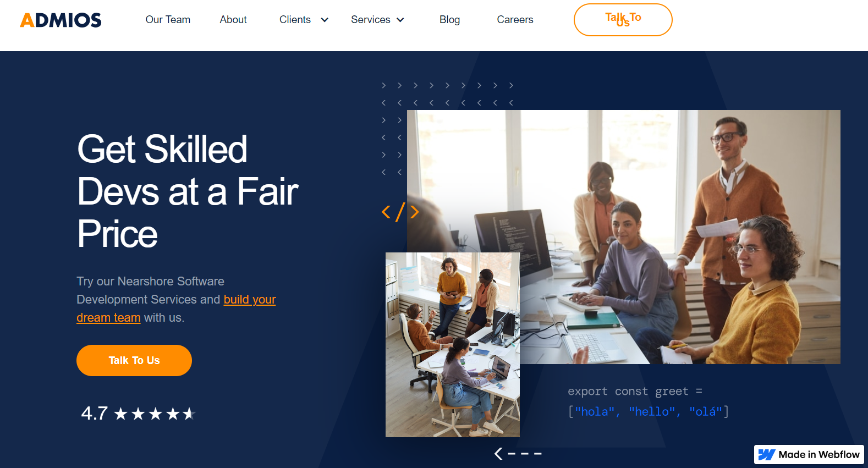The height and width of the screenshot is (468, 868).
Task: Navigate to the Blog
Action: coord(449,20)
